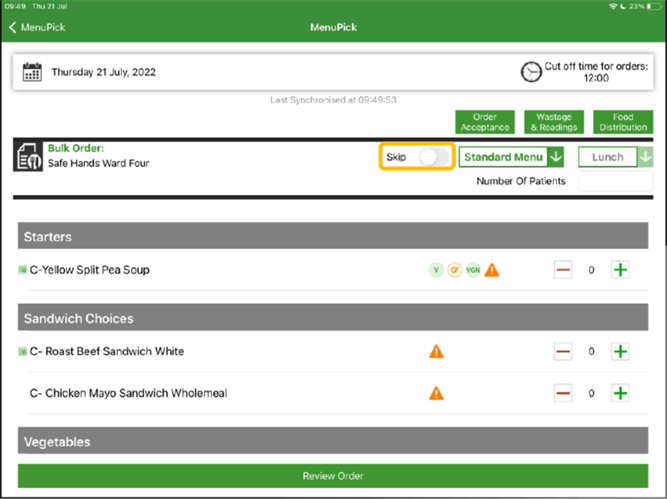Tap C-Yellow Split Pea Soup item name

click(x=90, y=270)
